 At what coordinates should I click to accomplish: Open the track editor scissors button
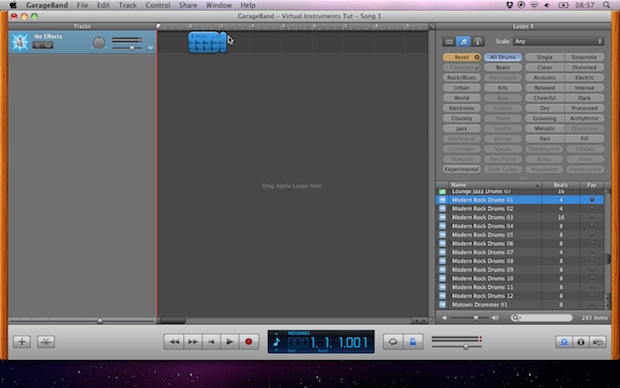click(x=46, y=342)
